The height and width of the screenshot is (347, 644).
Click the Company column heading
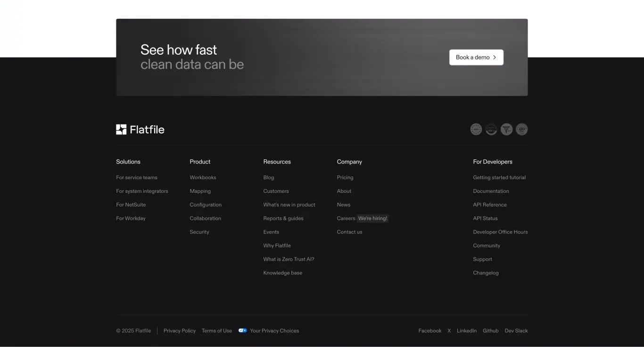[x=349, y=162]
